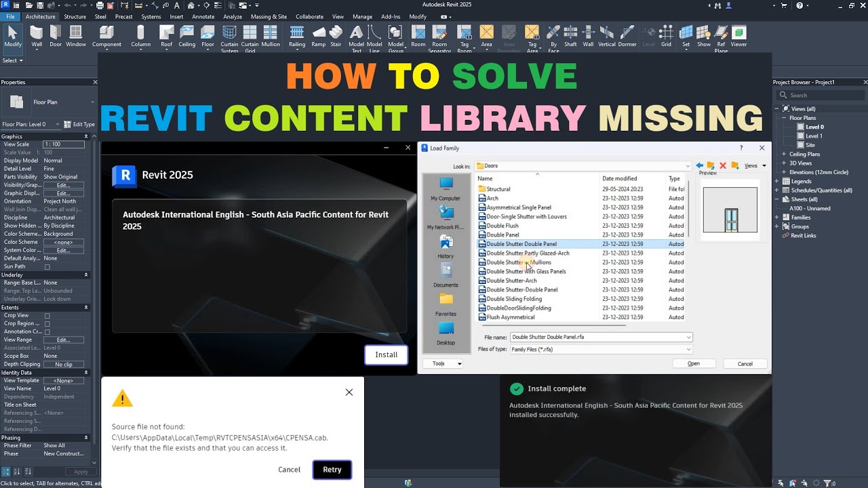Open the Tools dropdown in Load Family
Image resolution: width=868 pixels, height=488 pixels.
click(x=443, y=363)
